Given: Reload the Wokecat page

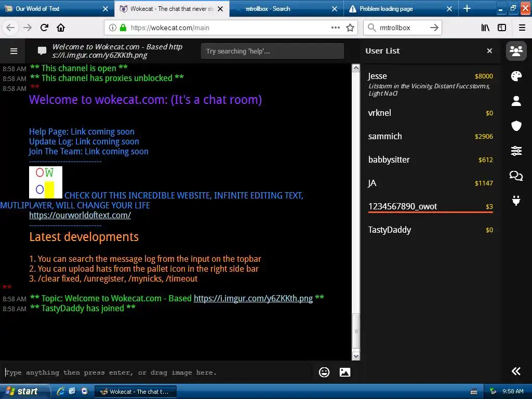Looking at the screenshot, I should coord(44,28).
